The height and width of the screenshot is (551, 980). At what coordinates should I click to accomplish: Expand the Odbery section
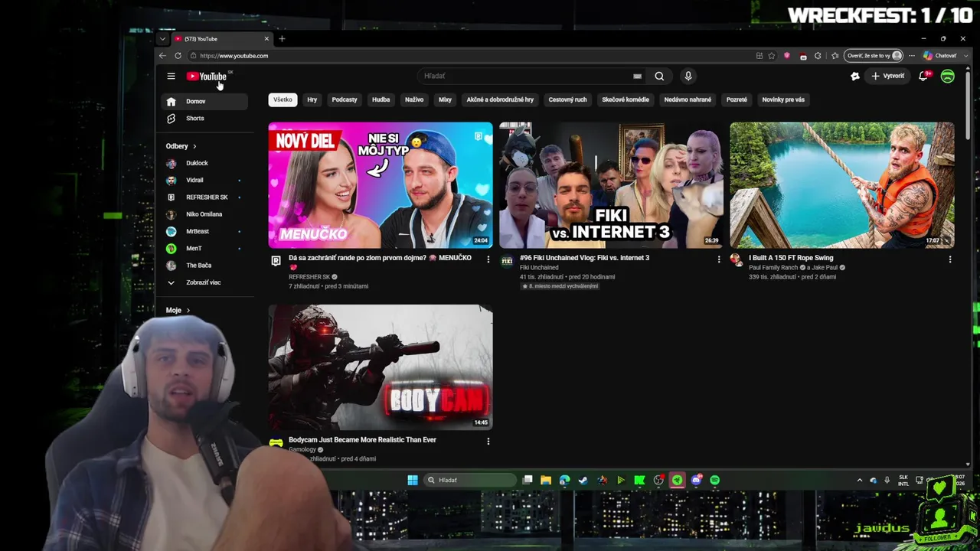point(181,146)
